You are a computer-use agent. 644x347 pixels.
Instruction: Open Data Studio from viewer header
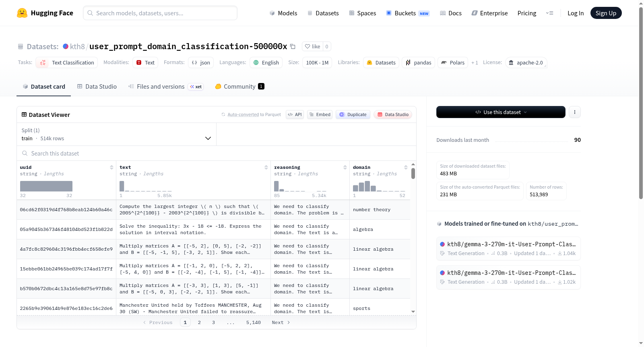(393, 114)
